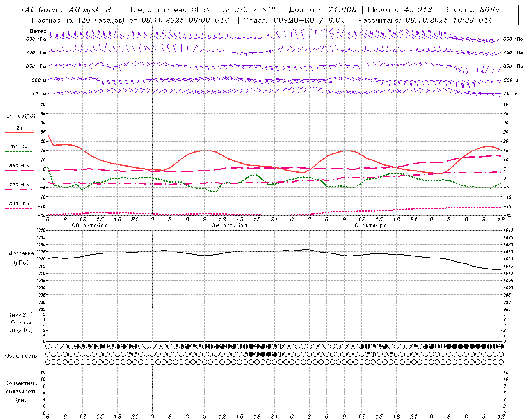This screenshot has height=420, width=525.
Task: Click the (мм/1ч.) precipitation unit label
Action: 21,330
